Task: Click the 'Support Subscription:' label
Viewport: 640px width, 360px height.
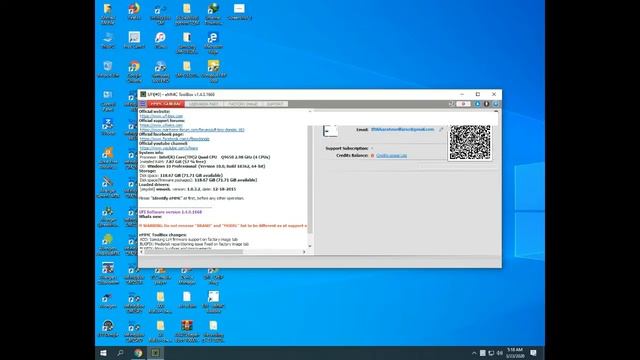Action: click(x=347, y=149)
